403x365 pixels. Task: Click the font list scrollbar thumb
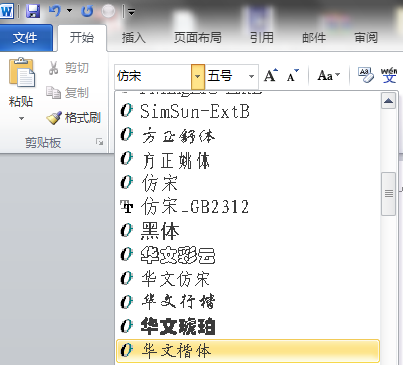coord(389,194)
